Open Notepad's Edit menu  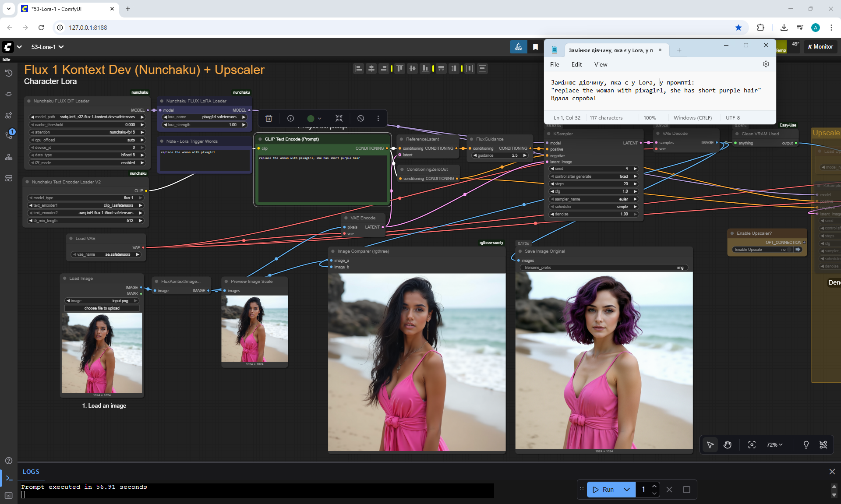click(576, 64)
